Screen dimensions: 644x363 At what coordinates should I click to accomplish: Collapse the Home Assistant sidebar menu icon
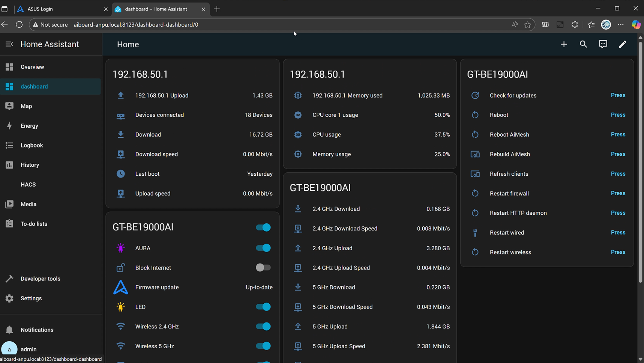click(x=9, y=44)
